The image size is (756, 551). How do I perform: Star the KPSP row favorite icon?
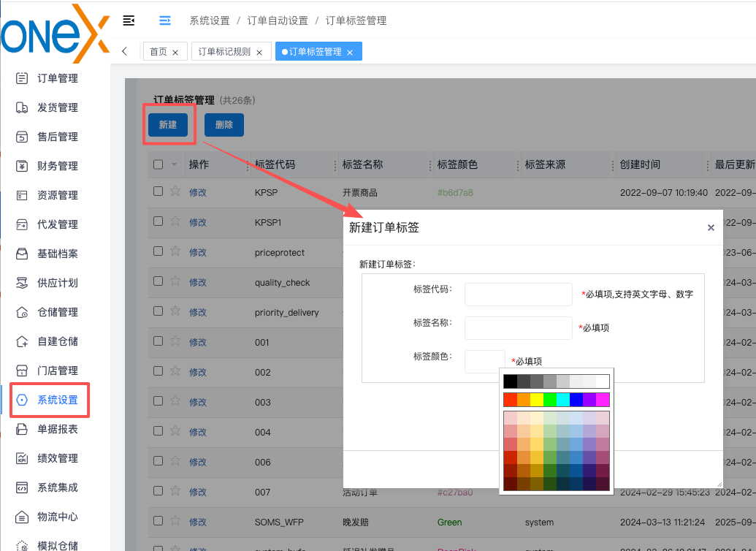(x=175, y=191)
